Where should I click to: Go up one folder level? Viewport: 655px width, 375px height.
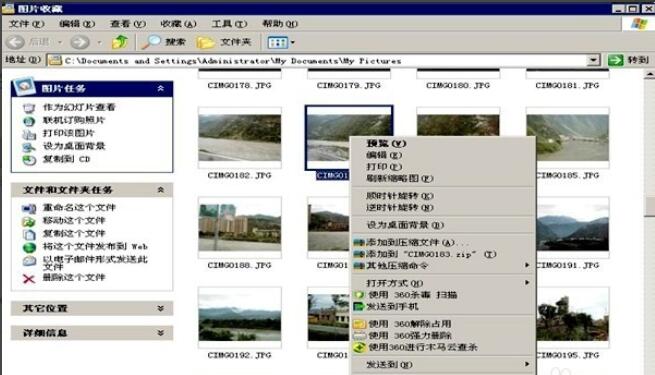tap(120, 42)
